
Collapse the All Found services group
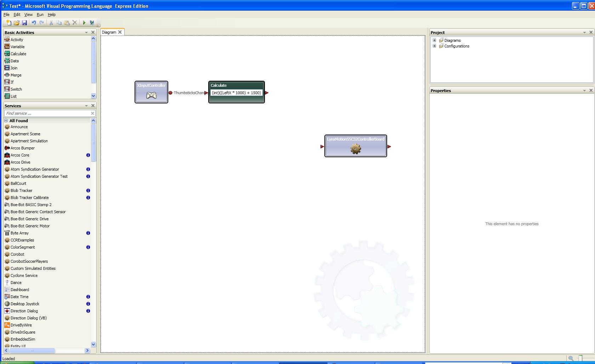point(6,121)
